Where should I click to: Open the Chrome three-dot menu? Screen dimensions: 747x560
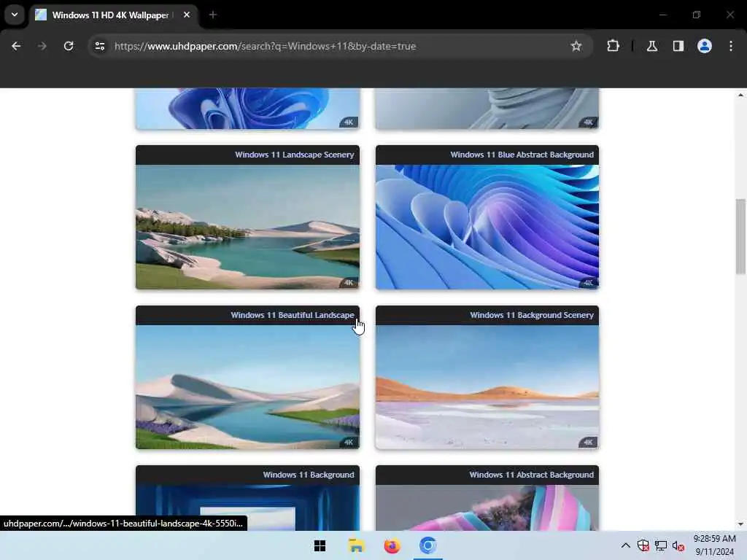pos(731,46)
